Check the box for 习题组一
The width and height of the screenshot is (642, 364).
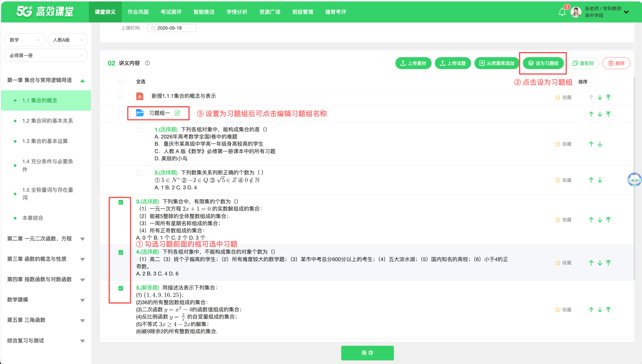(121, 113)
